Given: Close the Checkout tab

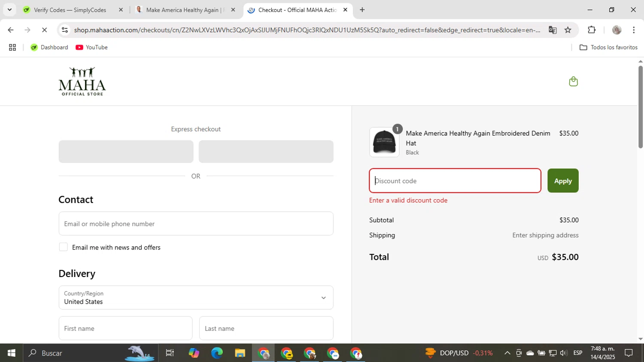Looking at the screenshot, I should (x=345, y=10).
